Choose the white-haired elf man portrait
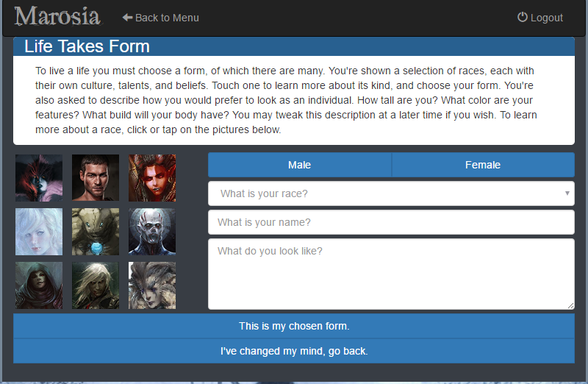The width and height of the screenshot is (588, 384). pyautogui.click(x=96, y=285)
